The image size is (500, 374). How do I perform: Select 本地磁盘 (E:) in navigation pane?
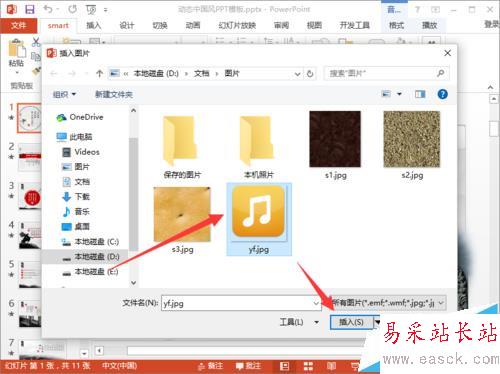pyautogui.click(x=90, y=272)
